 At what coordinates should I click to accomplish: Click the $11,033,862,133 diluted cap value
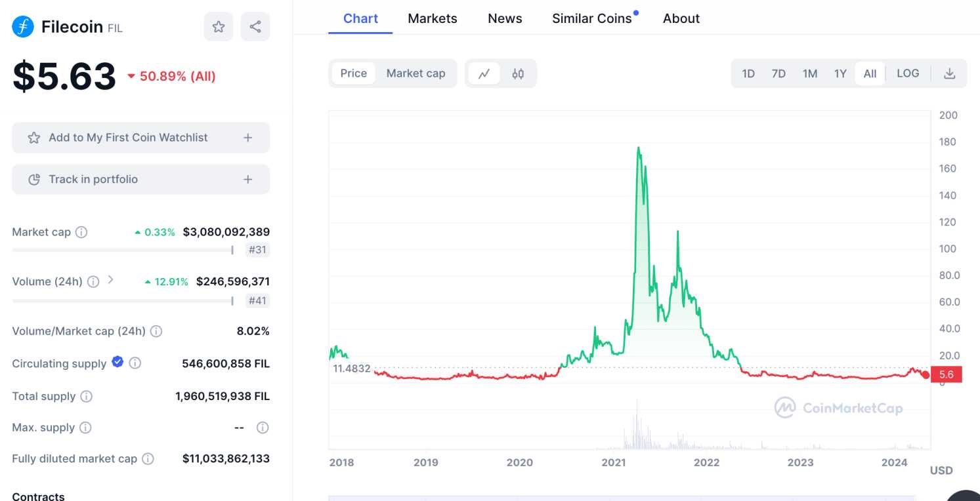(x=226, y=459)
